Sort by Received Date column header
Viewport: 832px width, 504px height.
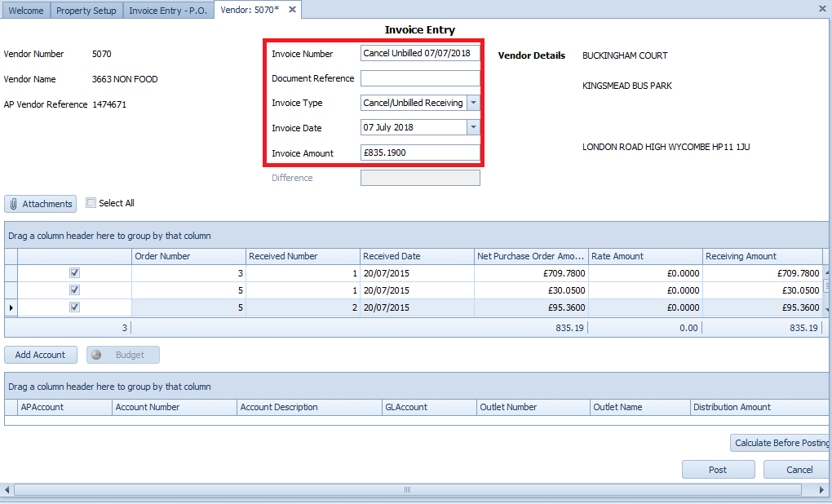[416, 256]
